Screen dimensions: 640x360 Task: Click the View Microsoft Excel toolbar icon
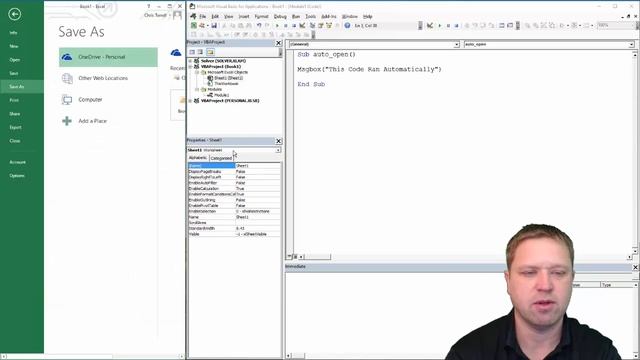point(194,25)
